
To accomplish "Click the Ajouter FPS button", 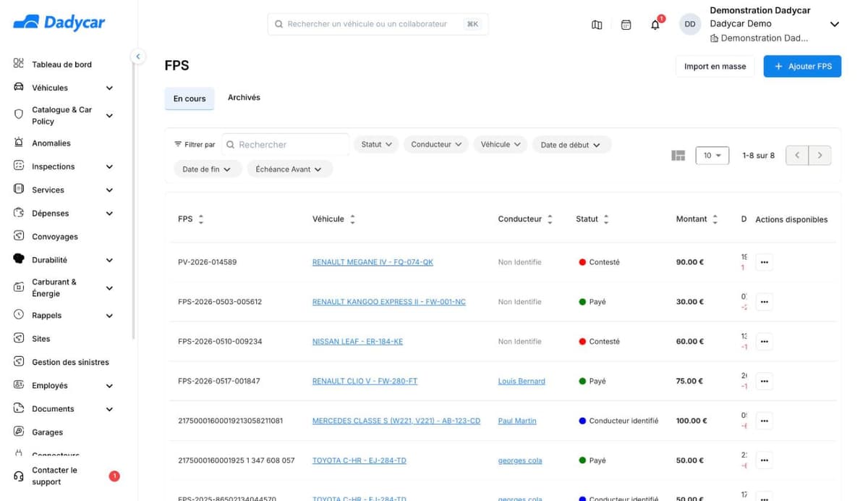I will (x=802, y=66).
